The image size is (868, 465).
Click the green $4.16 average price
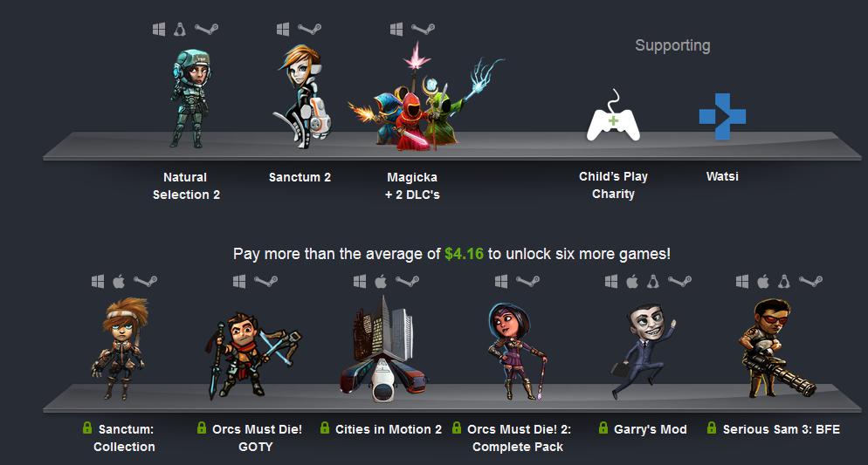[464, 254]
